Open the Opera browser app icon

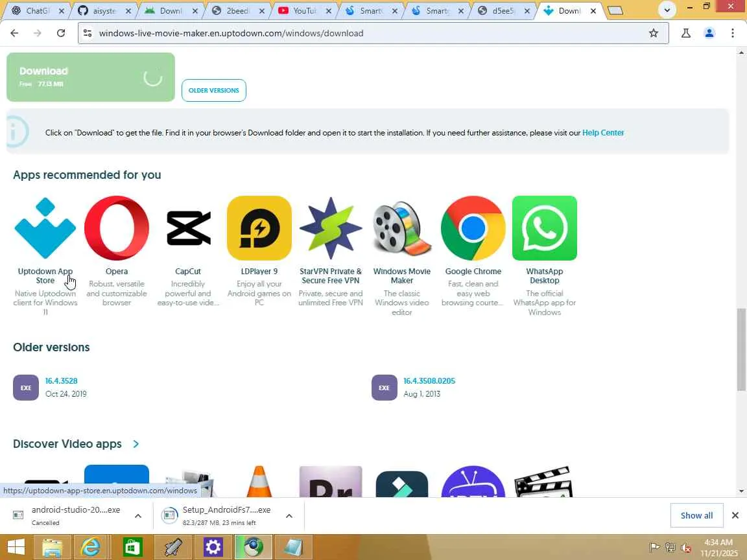coord(117,228)
